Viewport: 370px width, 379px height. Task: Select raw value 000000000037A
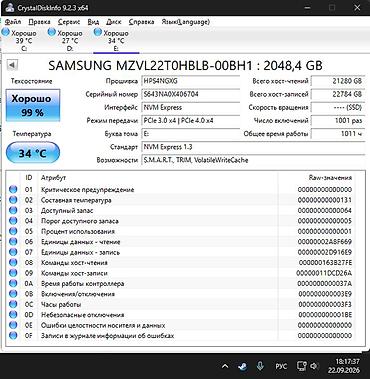tap(324, 284)
